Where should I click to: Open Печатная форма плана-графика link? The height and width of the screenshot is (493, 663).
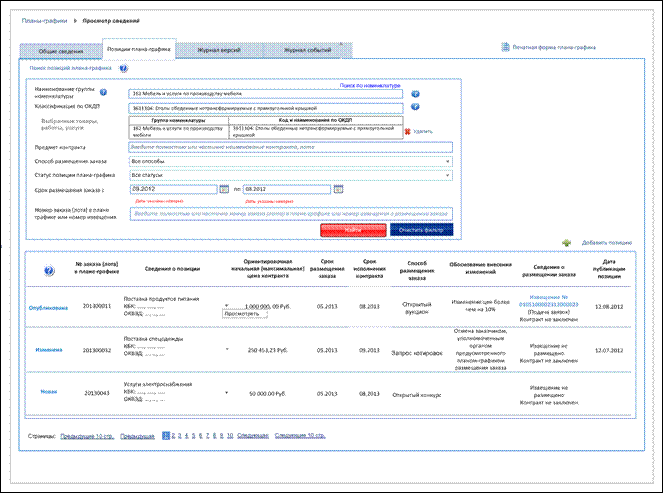(x=554, y=47)
